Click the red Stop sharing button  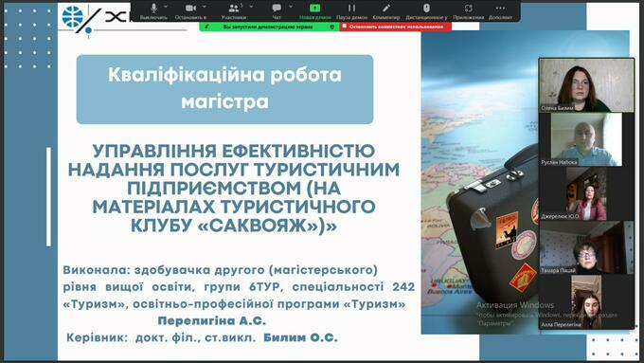click(396, 27)
